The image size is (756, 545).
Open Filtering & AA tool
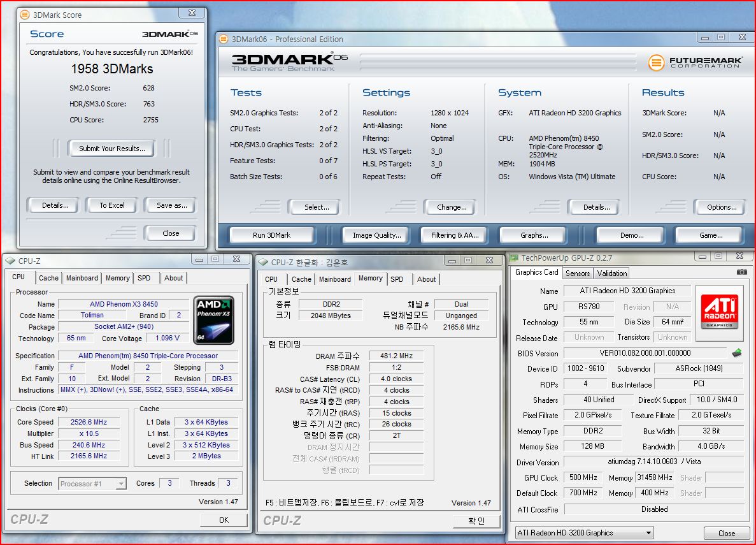455,235
